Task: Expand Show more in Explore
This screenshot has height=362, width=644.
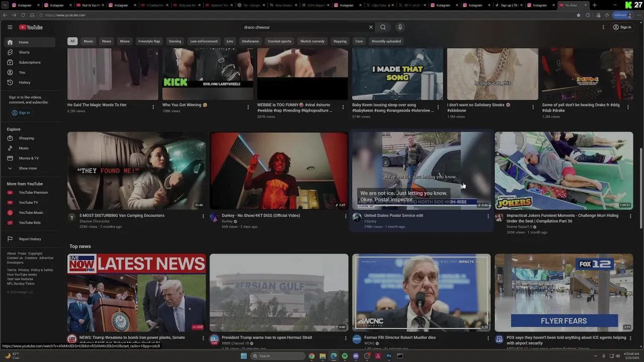Action: (x=30, y=168)
